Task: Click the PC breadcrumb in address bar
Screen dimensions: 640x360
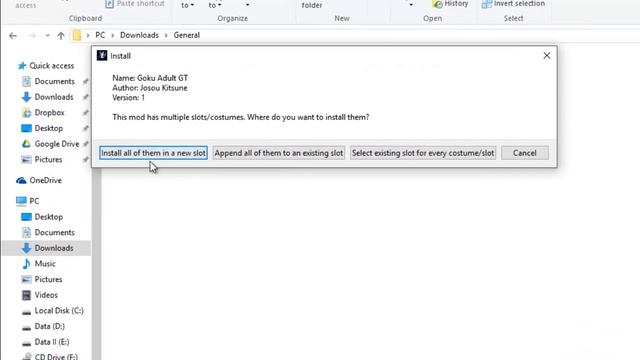Action: 100,35
